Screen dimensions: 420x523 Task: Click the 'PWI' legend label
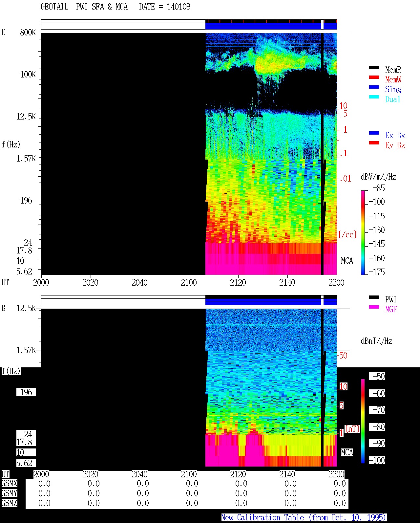391,299
